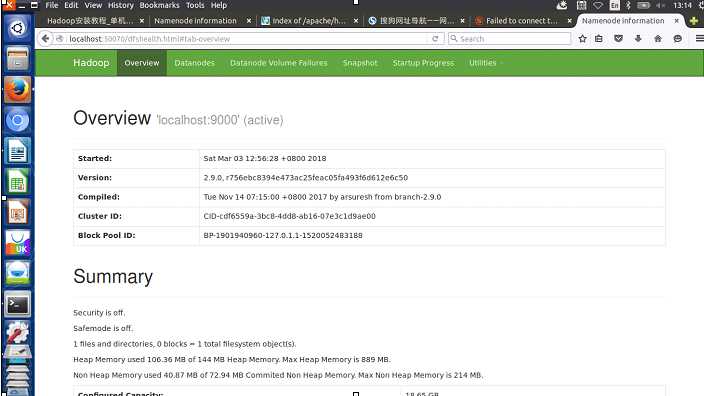This screenshot has width=704, height=396.
Task: Open the volume indicator in top panel
Action: click(660, 5)
